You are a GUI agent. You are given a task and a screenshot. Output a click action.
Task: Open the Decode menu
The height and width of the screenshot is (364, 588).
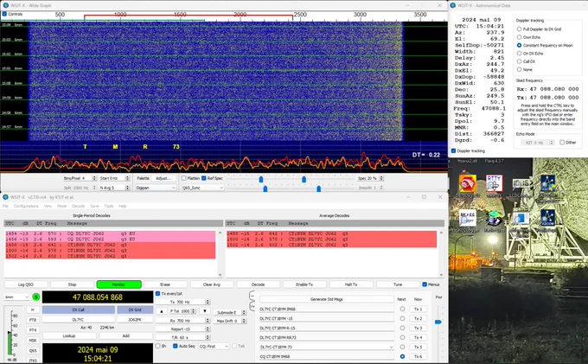78,206
